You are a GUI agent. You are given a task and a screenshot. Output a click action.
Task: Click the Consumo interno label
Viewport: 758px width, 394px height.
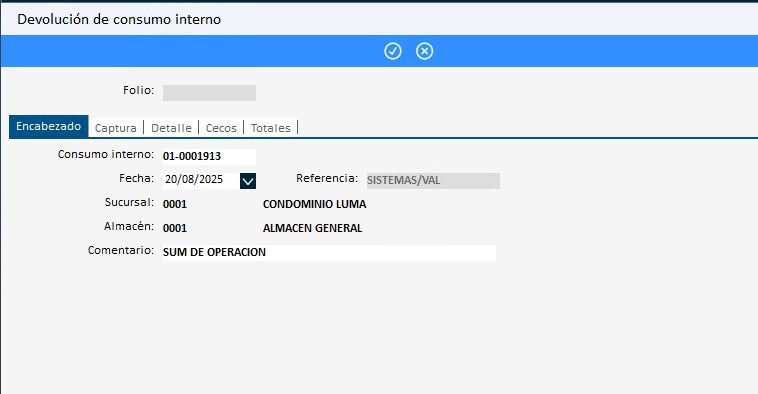[x=106, y=154]
